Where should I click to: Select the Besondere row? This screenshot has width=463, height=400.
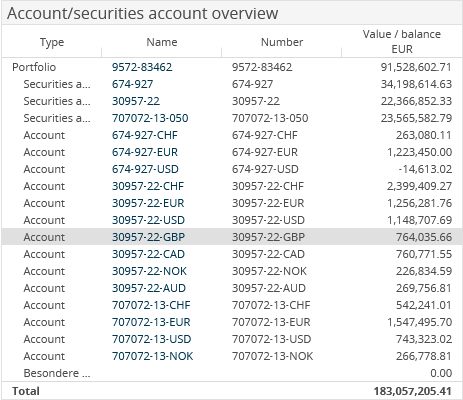pos(232,373)
